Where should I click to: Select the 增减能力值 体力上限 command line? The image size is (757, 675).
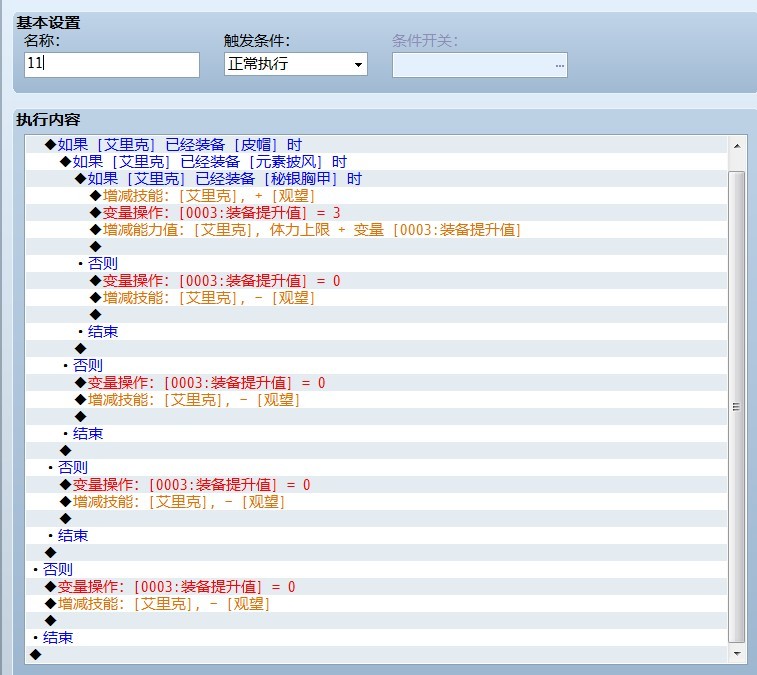coord(376,230)
